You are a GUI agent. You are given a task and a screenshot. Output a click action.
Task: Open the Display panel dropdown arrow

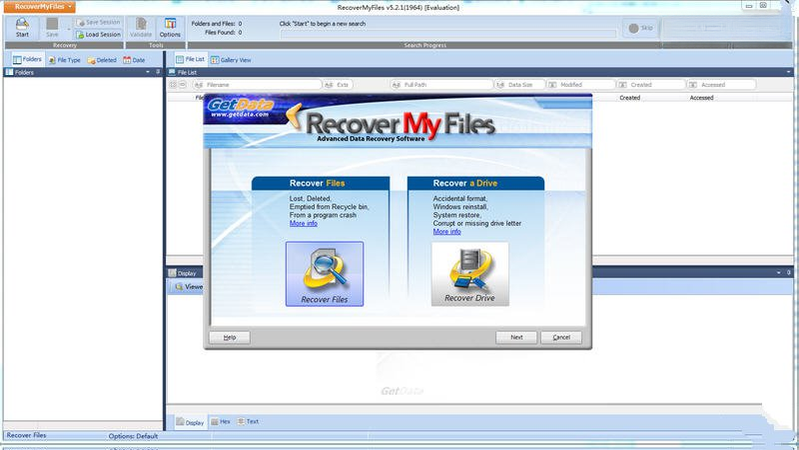coord(779,273)
